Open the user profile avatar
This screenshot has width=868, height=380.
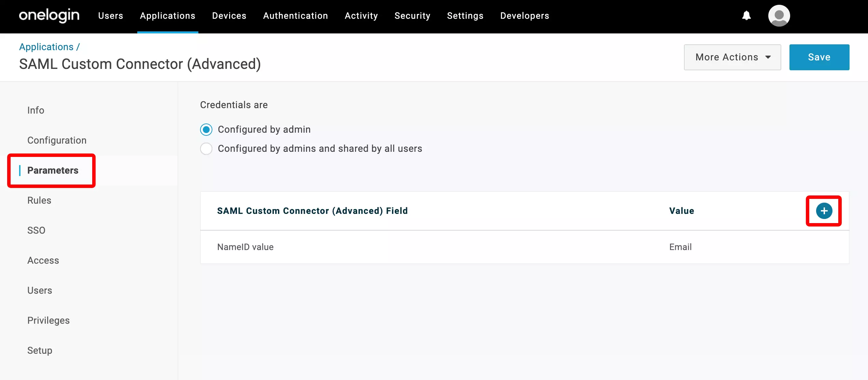coord(779,16)
